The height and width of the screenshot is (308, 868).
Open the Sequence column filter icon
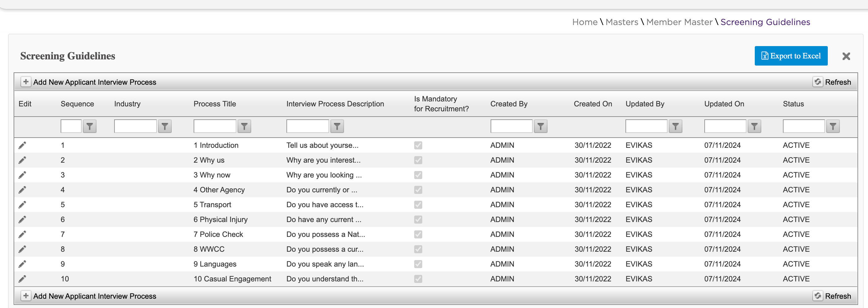click(x=90, y=126)
